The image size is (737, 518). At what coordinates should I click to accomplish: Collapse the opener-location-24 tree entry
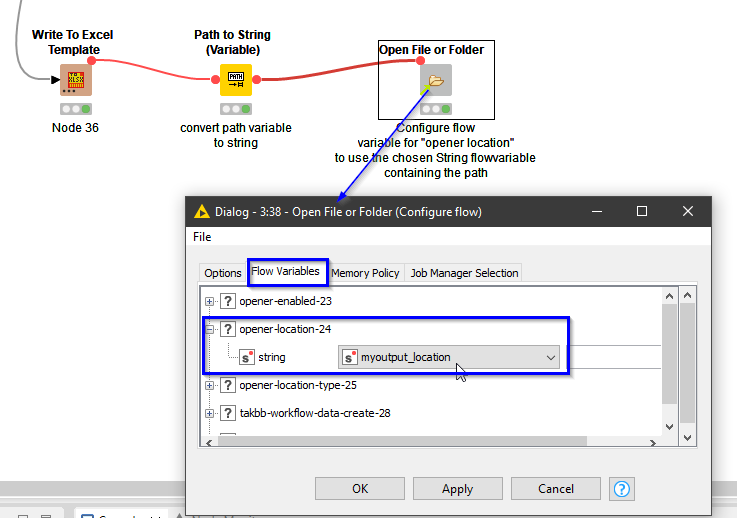coord(209,329)
